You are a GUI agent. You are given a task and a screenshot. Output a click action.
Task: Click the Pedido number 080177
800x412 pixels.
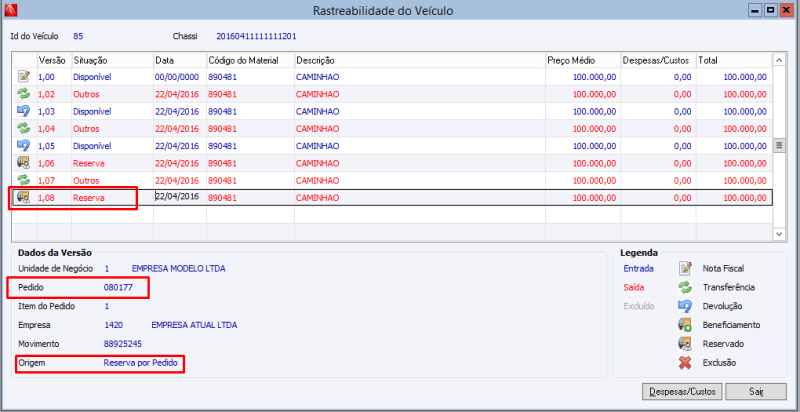click(118, 287)
